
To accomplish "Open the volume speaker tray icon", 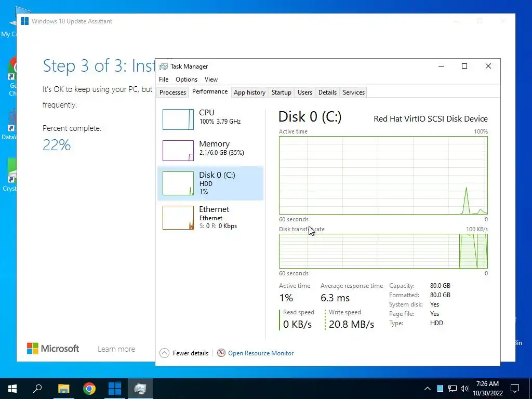I will tap(464, 389).
